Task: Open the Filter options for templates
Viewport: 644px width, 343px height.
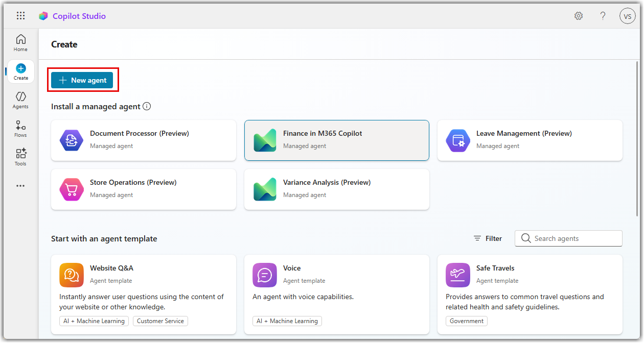Action: [x=488, y=238]
